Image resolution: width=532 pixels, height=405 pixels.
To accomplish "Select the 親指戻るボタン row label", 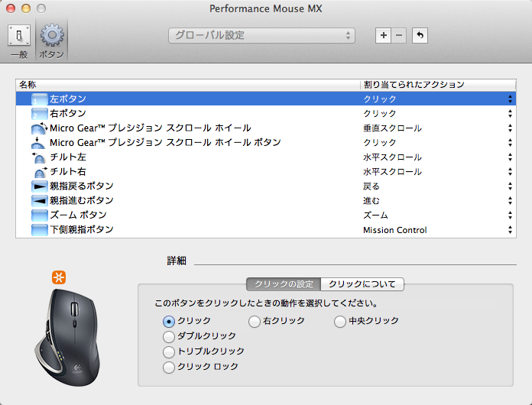I will tap(82, 186).
